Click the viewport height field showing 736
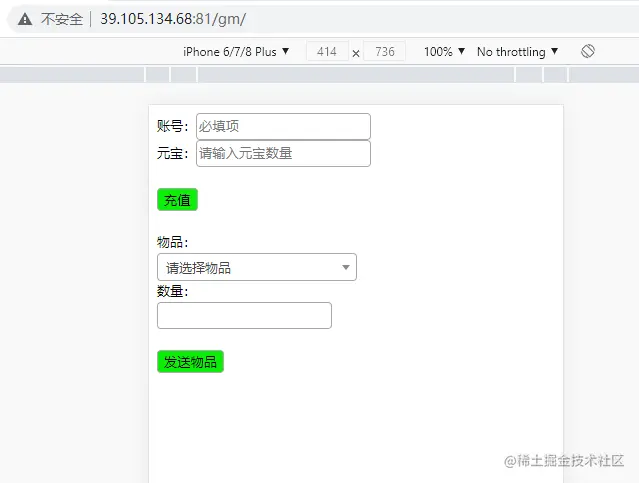This screenshot has width=639, height=483. click(x=384, y=52)
